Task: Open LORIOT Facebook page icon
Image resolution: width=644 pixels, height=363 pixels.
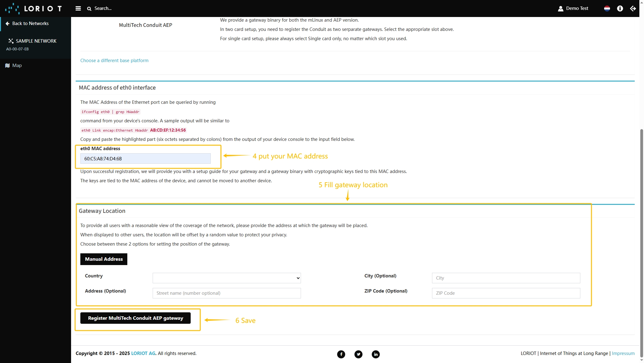Action: 341,354
